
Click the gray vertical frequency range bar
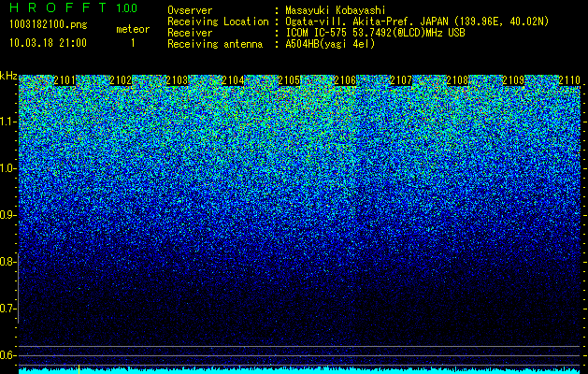coord(19,288)
